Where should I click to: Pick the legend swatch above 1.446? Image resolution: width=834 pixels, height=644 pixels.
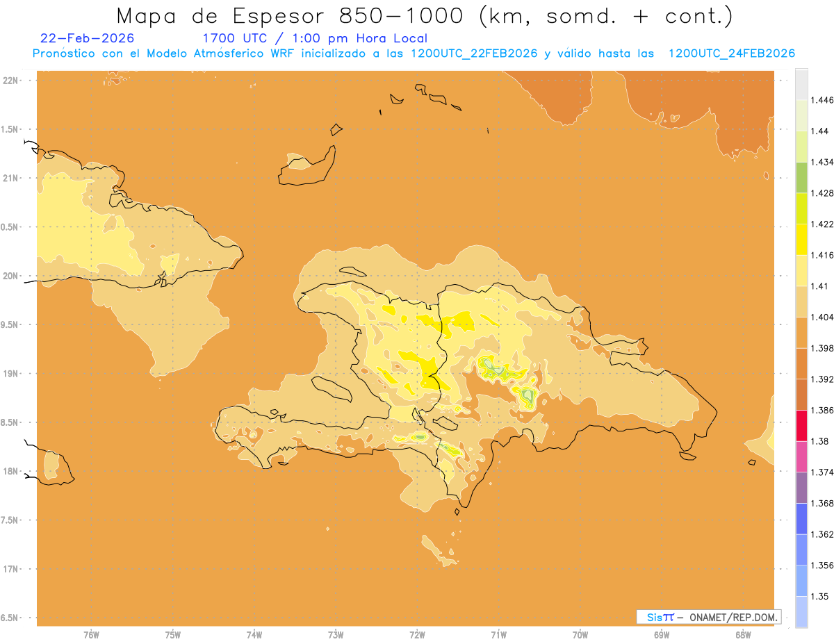coord(801,84)
